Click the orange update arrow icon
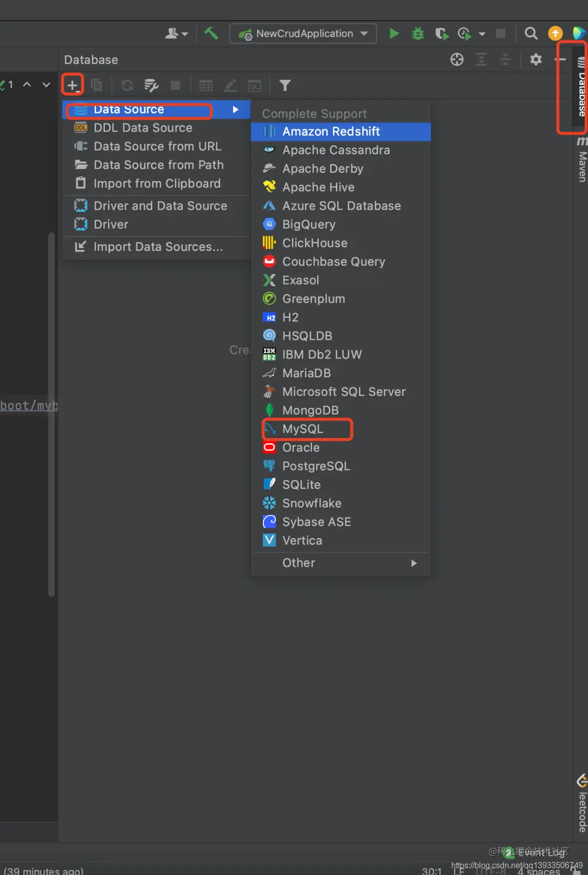The height and width of the screenshot is (875, 588). (555, 33)
